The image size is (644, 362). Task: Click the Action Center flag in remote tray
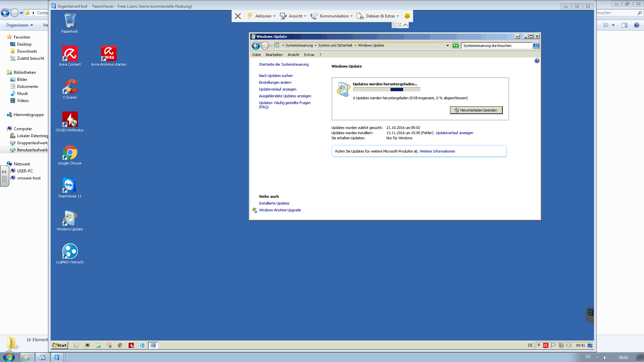point(554,345)
